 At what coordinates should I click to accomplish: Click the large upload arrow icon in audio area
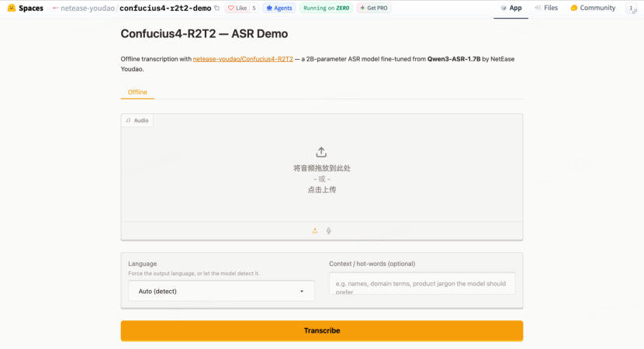[321, 152]
